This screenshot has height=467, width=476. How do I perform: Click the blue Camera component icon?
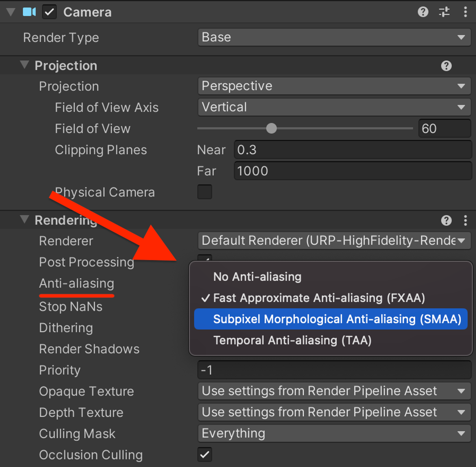[29, 12]
